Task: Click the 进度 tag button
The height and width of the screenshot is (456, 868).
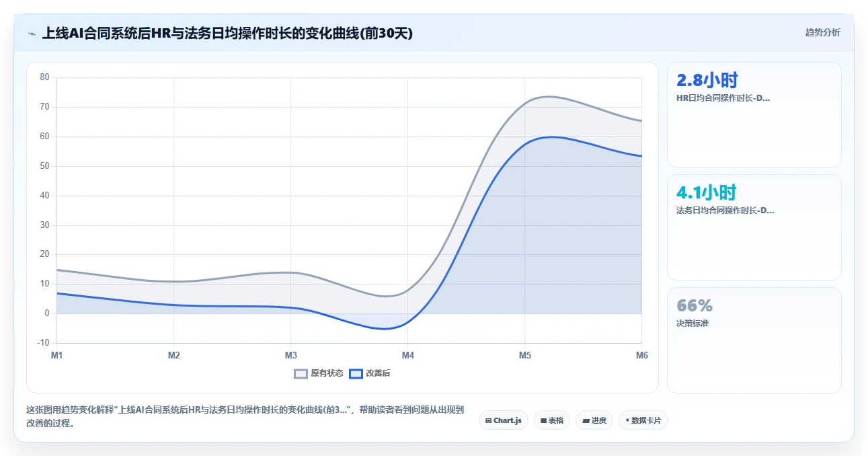Action: click(x=594, y=420)
